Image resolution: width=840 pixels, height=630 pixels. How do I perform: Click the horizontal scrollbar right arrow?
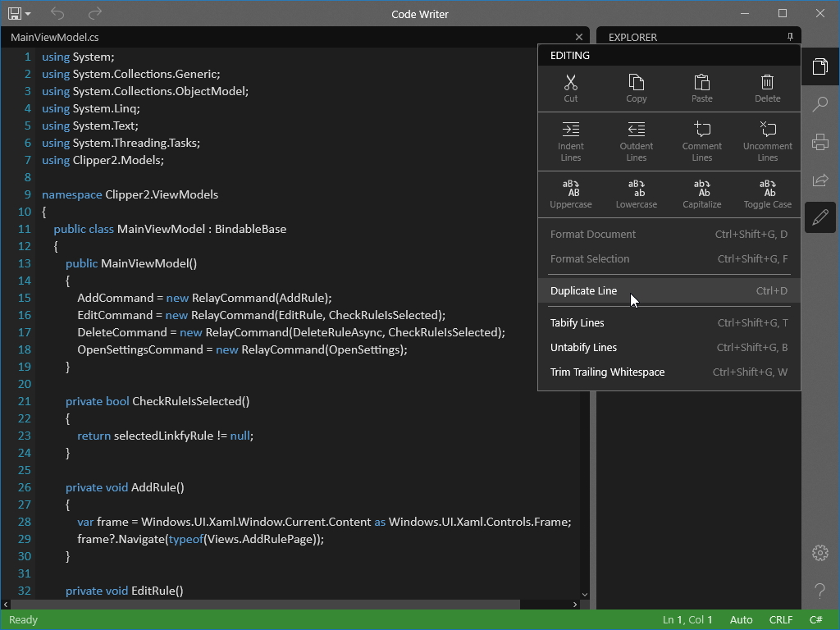coord(575,605)
